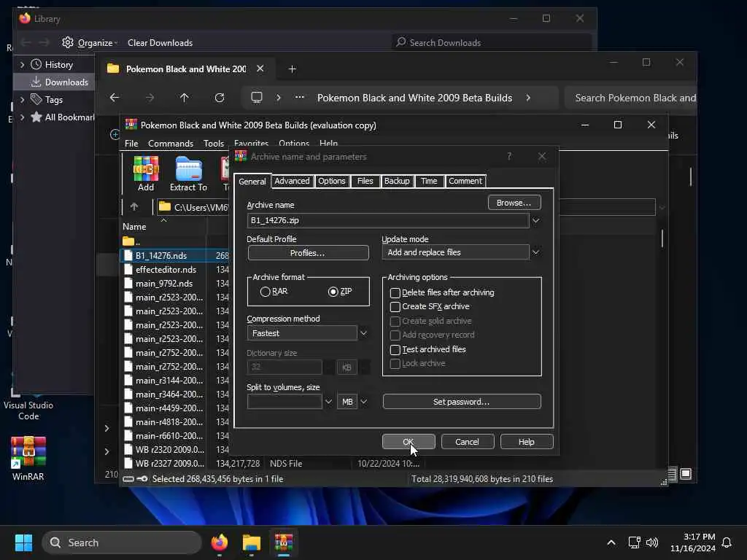Enable Delete files after archiving
Viewport: 747px width, 560px height.
click(395, 292)
